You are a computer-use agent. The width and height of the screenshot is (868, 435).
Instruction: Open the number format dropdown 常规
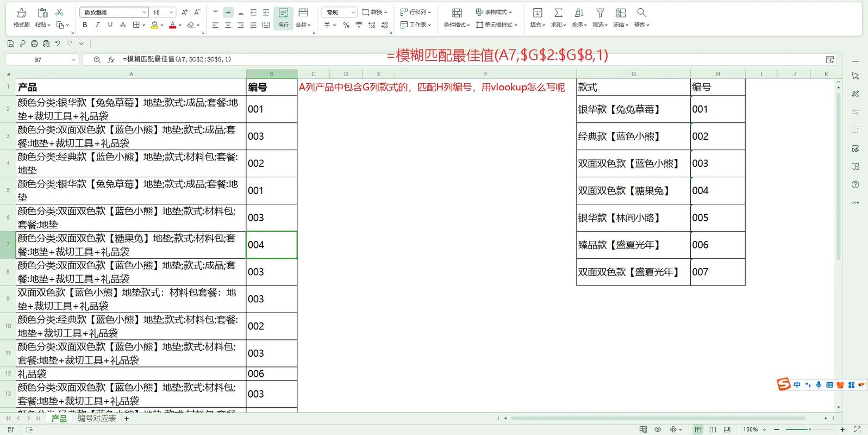[x=339, y=12]
